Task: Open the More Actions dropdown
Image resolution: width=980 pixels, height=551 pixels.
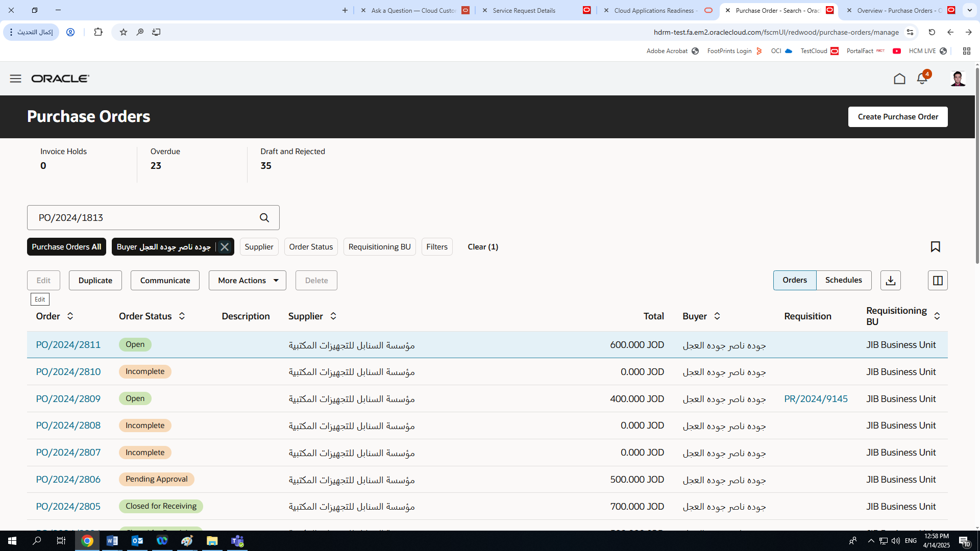Action: [247, 280]
